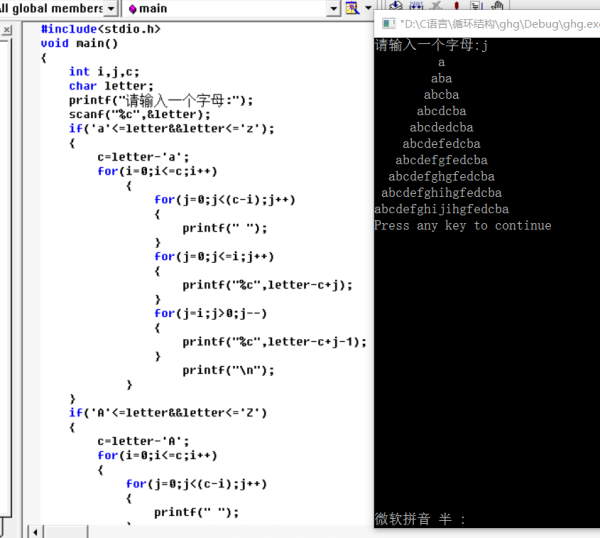Click the 'char letter;' declaration line
Image resolution: width=600 pixels, height=538 pixels.
tap(111, 86)
